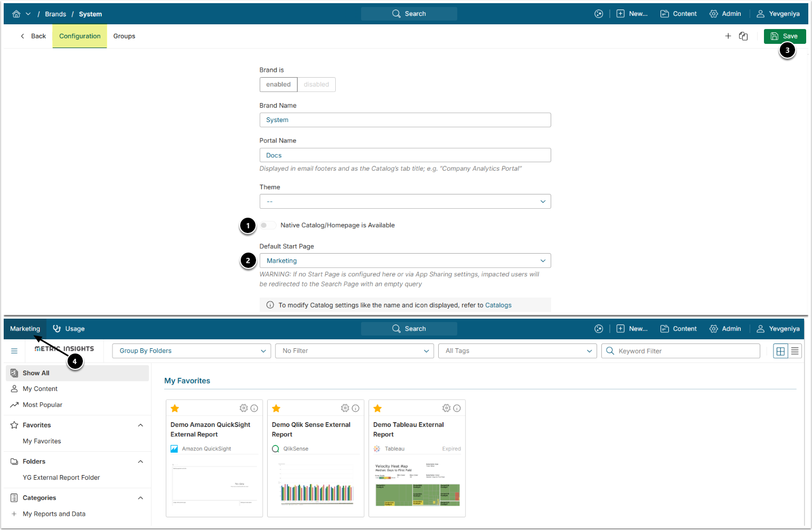Open YG External Report Folder
This screenshot has width=812, height=530.
pyautogui.click(x=61, y=478)
